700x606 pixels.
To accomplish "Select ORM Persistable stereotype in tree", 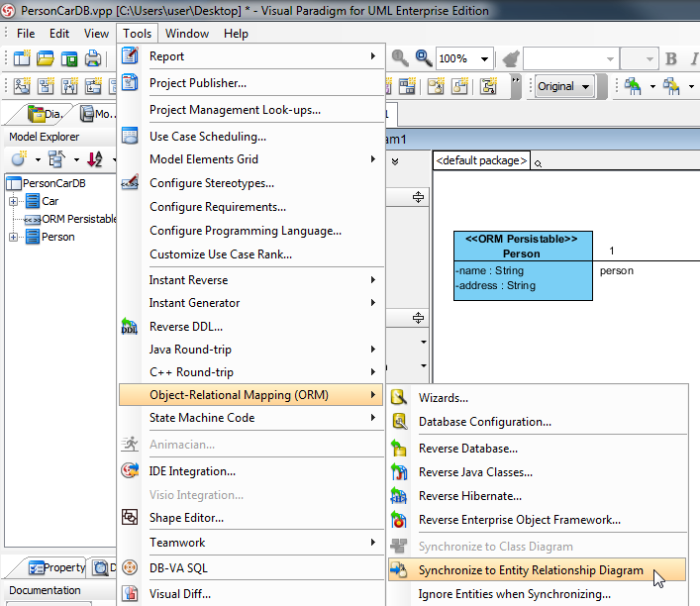I will 70,219.
